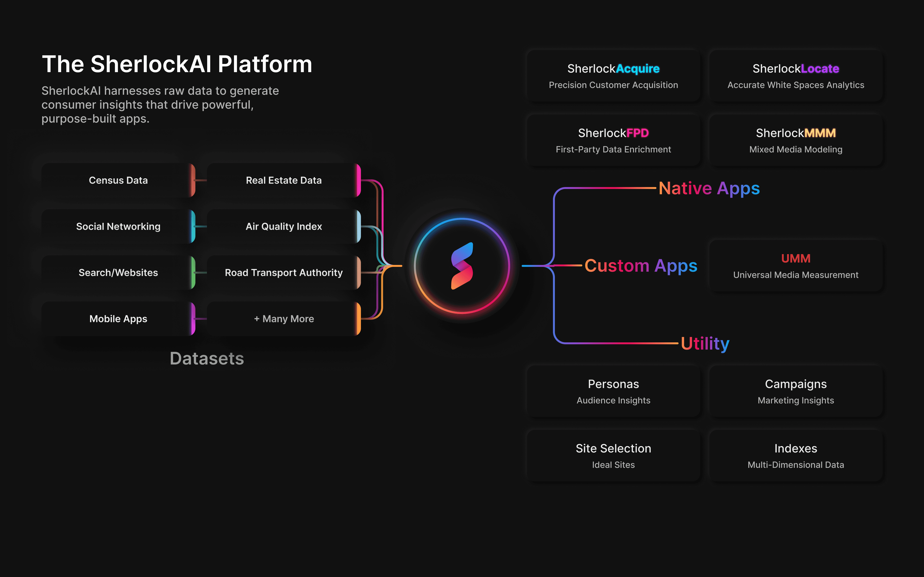This screenshot has height=577, width=924.
Task: Open the SherlockLocate card
Action: pos(795,76)
